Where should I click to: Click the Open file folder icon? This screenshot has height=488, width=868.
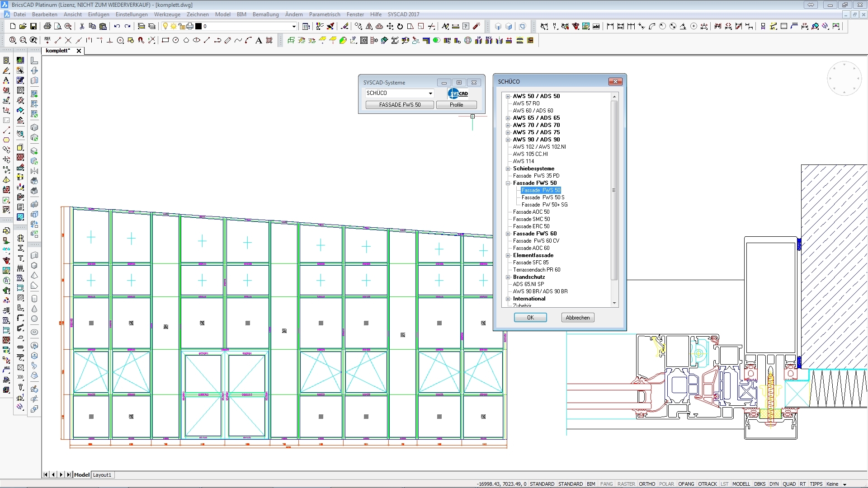(23, 26)
